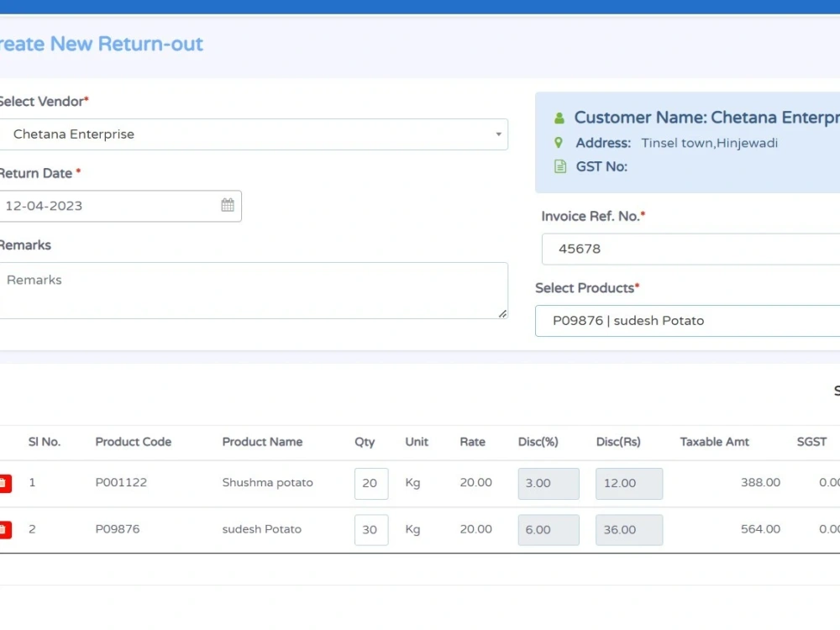The height and width of the screenshot is (630, 840).
Task: Click the Disc(Rs) column header
Action: click(618, 442)
